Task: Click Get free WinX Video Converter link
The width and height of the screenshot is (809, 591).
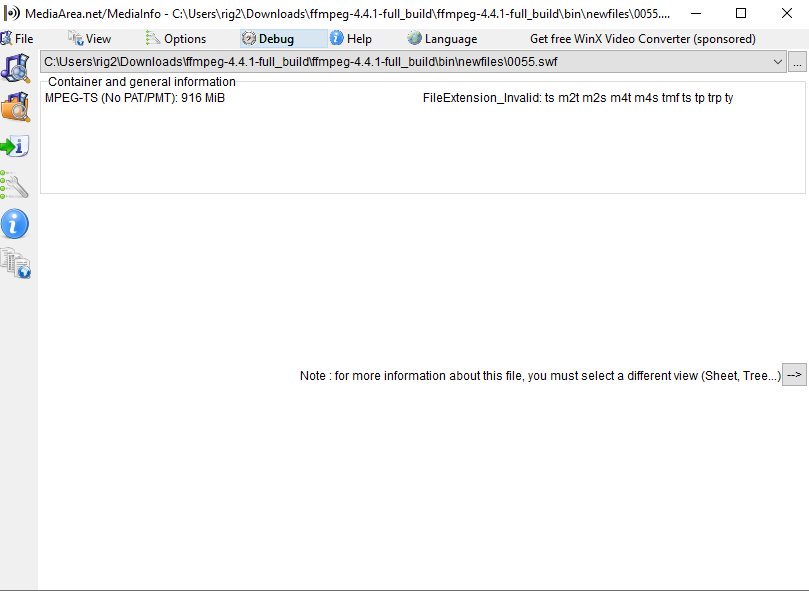Action: tap(642, 39)
